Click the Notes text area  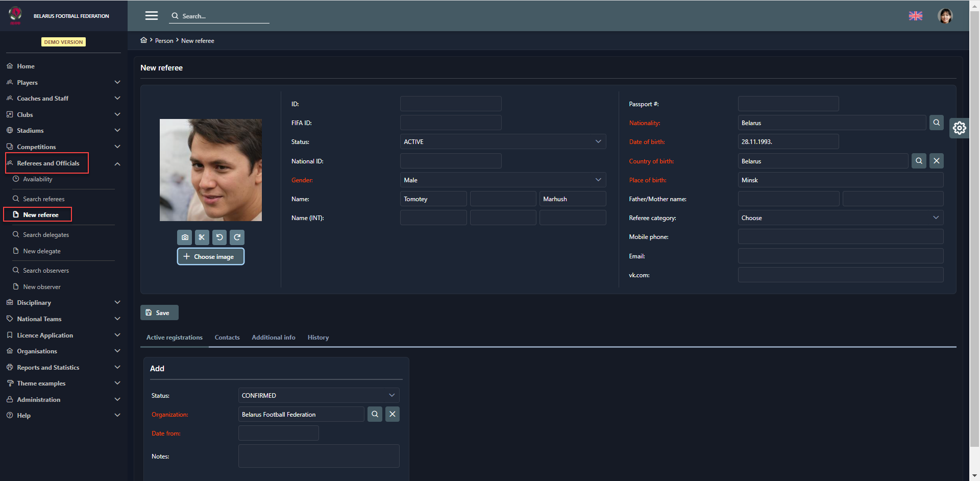(318, 456)
